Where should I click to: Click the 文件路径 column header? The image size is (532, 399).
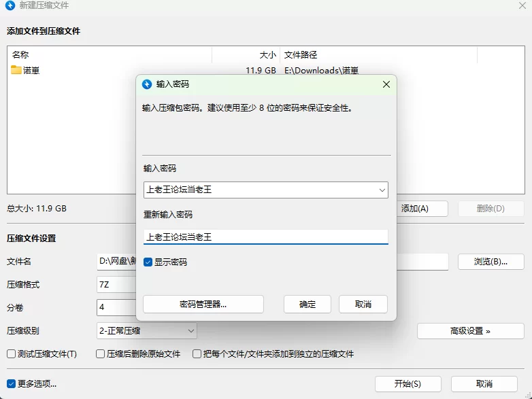pyautogui.click(x=379, y=54)
